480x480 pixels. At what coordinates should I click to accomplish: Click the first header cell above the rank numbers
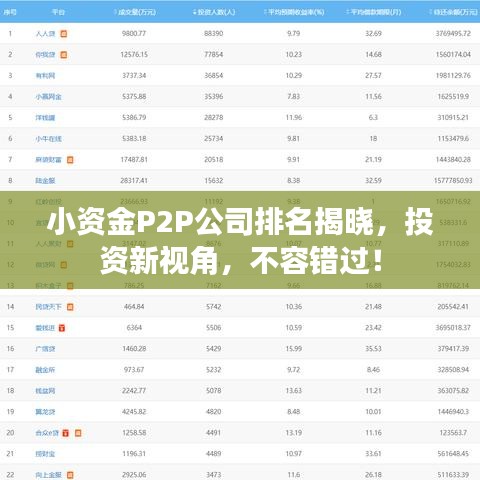(10, 12)
